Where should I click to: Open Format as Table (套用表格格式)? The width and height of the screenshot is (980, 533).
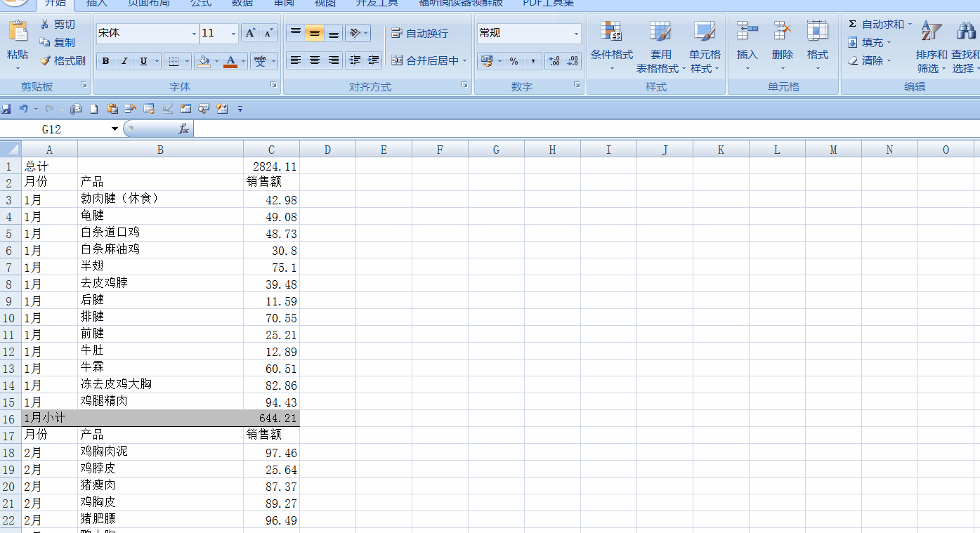coord(660,46)
